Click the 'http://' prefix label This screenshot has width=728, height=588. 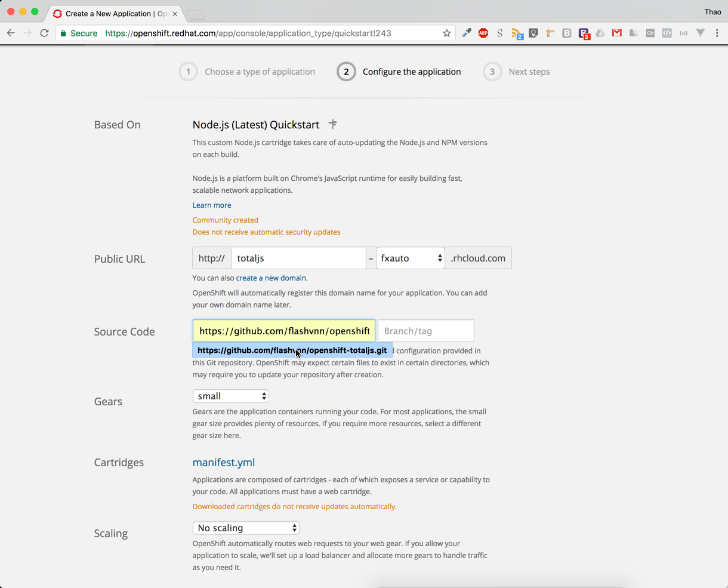212,258
